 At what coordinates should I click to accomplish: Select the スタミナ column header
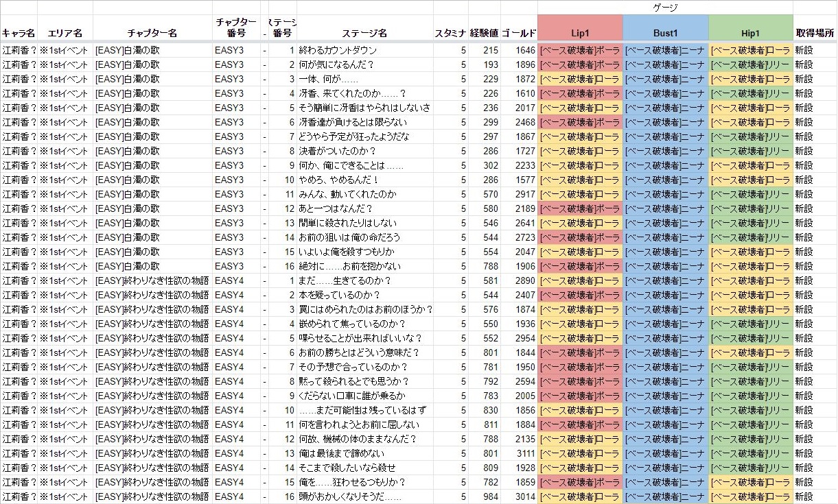(451, 33)
